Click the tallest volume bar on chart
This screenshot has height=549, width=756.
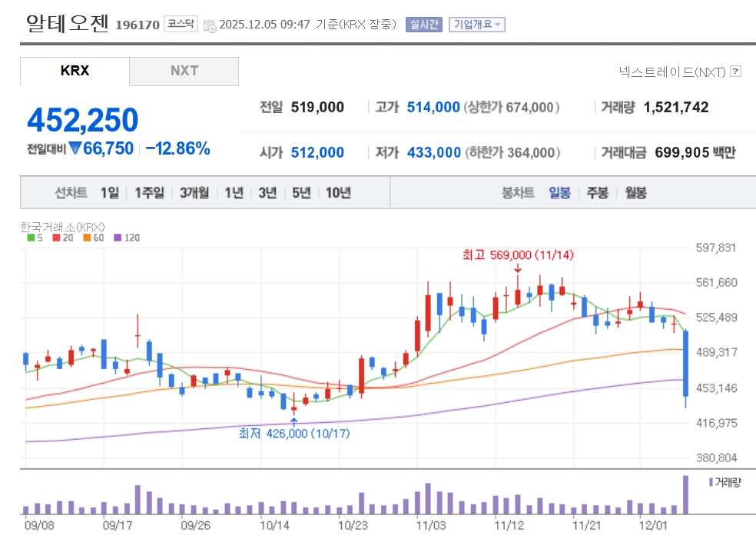pos(685,495)
